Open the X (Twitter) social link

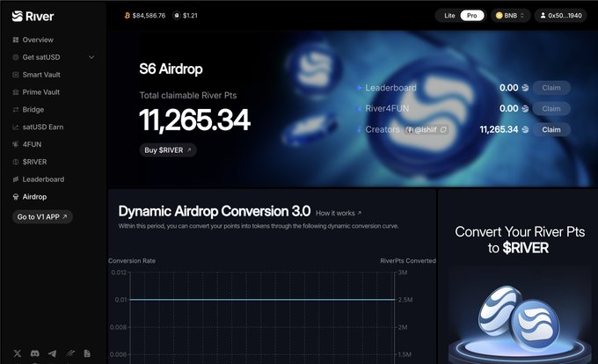click(18, 353)
